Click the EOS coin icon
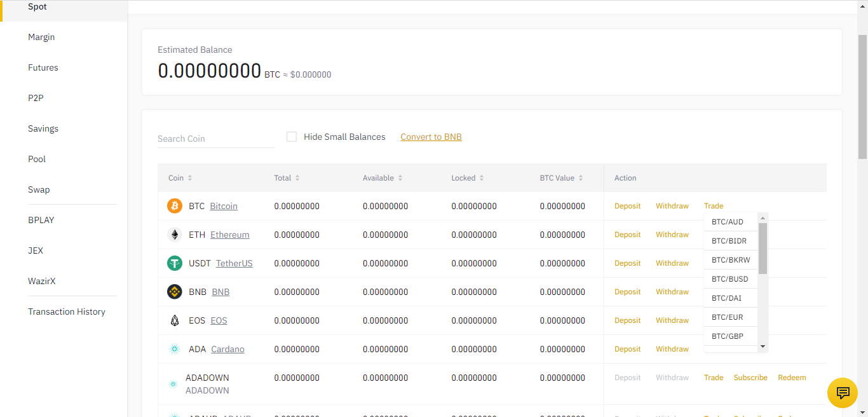The height and width of the screenshot is (417, 868). [175, 320]
